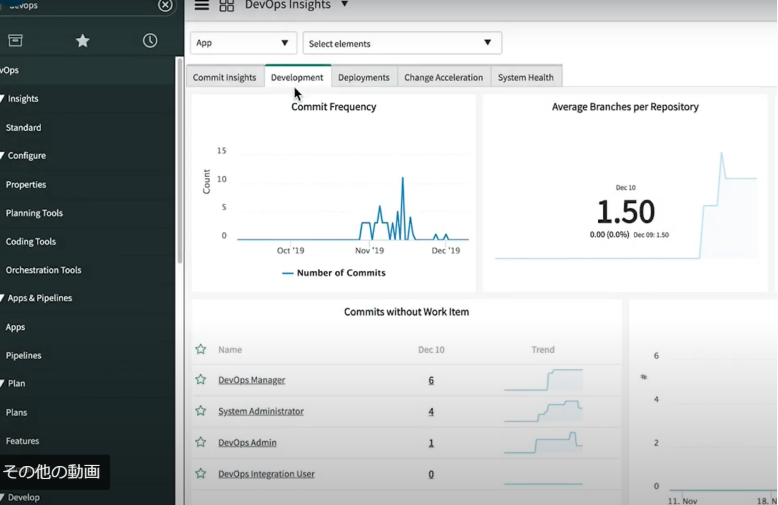Open the DevOps Integration User link

[266, 474]
